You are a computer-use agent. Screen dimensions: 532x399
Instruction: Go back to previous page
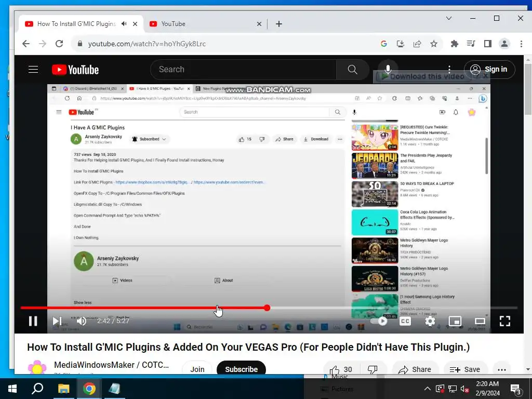tap(26, 44)
